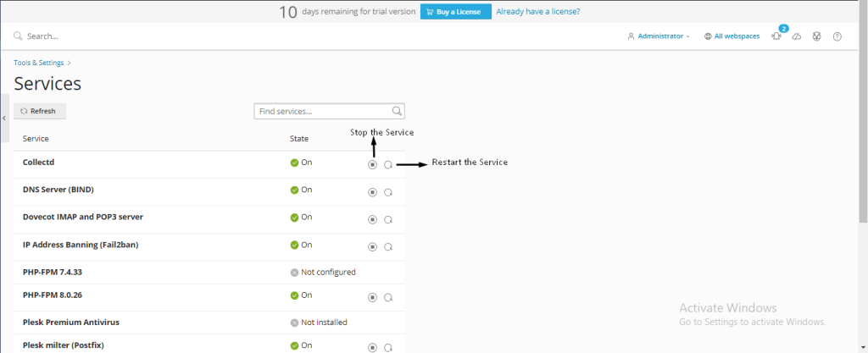Restart the Collectd service

coord(387,165)
